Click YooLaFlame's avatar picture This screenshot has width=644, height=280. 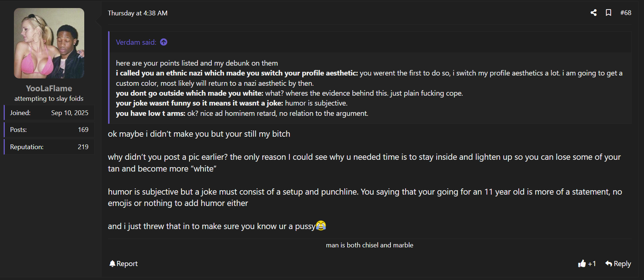[49, 43]
